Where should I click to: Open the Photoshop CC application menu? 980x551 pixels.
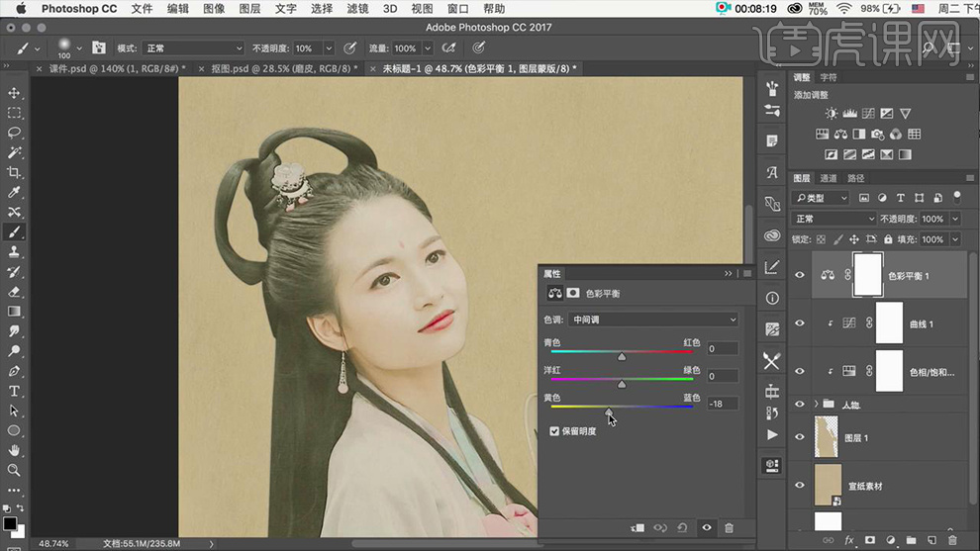(x=79, y=9)
